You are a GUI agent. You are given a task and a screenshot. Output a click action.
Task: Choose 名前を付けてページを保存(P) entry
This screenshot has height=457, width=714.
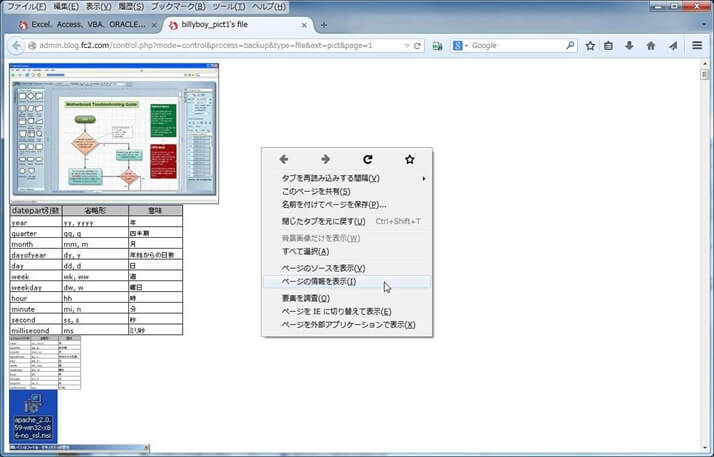point(347,205)
